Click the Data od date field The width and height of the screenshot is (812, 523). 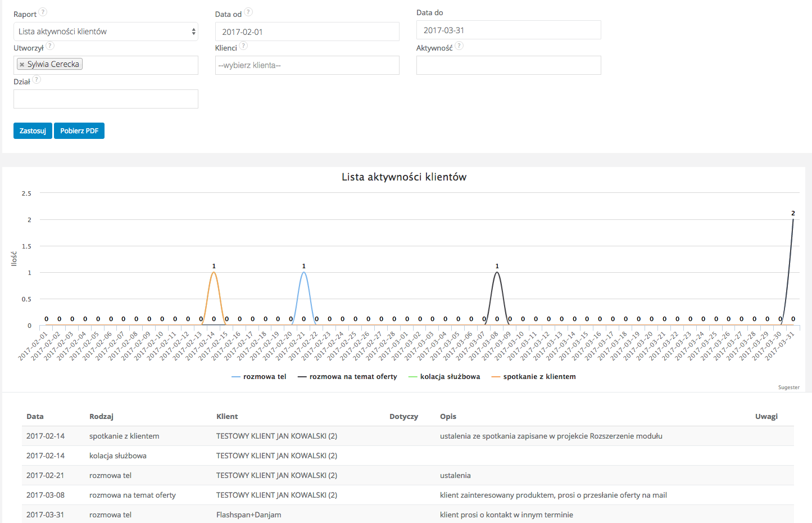click(x=307, y=32)
